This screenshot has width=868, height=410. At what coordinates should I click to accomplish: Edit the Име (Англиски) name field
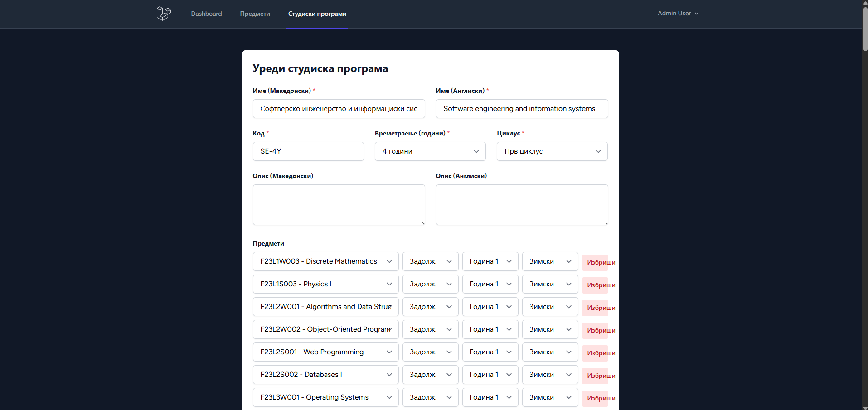coord(521,109)
